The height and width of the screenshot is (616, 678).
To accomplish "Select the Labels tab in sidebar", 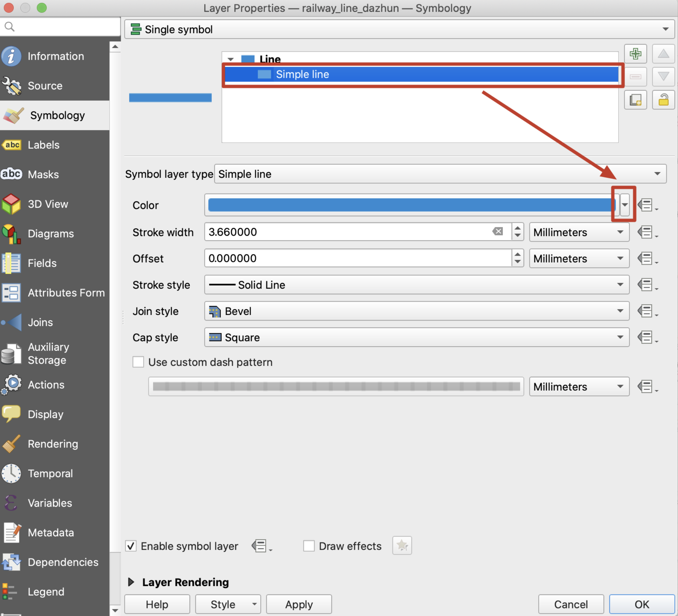I will [x=58, y=144].
